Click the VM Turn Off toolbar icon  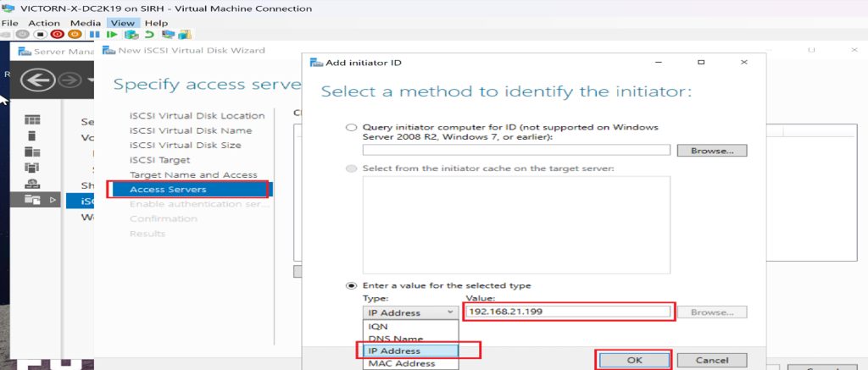(x=42, y=35)
